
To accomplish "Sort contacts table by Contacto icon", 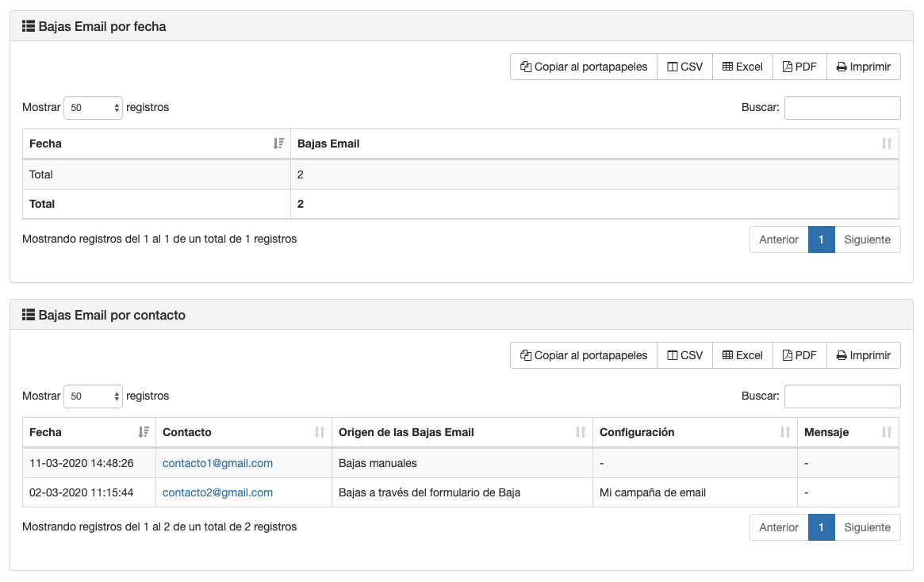I will (319, 432).
